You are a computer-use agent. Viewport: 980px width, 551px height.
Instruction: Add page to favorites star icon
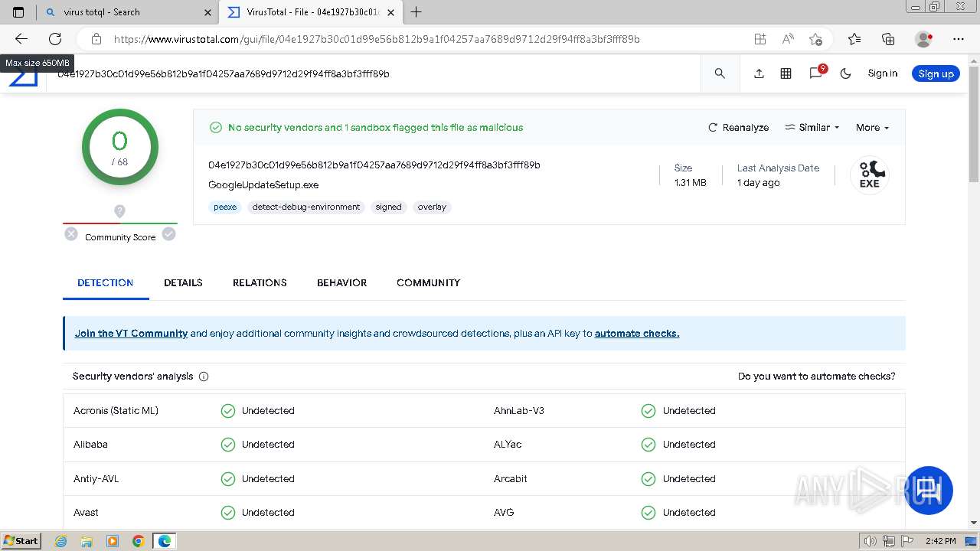point(815,39)
